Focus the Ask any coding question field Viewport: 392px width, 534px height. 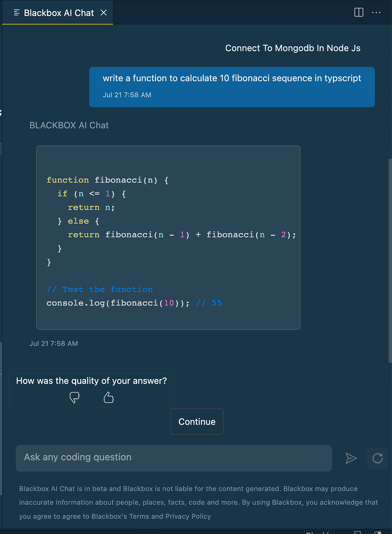tap(174, 458)
